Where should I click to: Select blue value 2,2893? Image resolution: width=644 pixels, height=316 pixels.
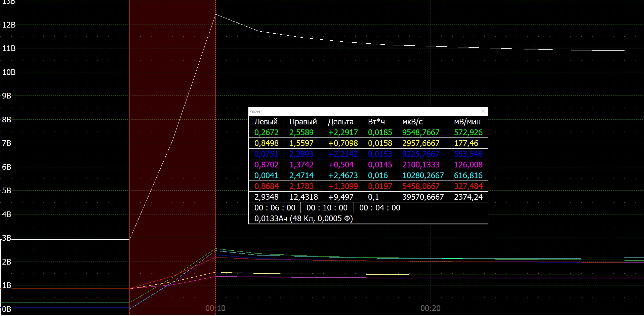click(301, 154)
